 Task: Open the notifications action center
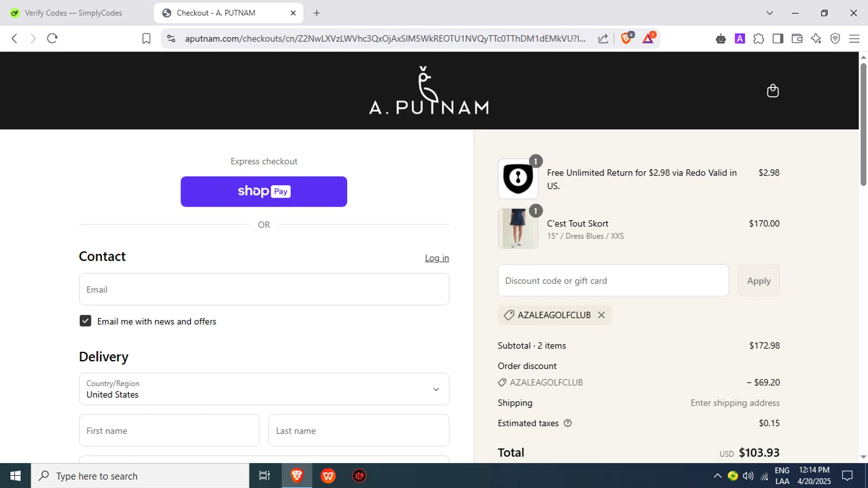pos(848,476)
